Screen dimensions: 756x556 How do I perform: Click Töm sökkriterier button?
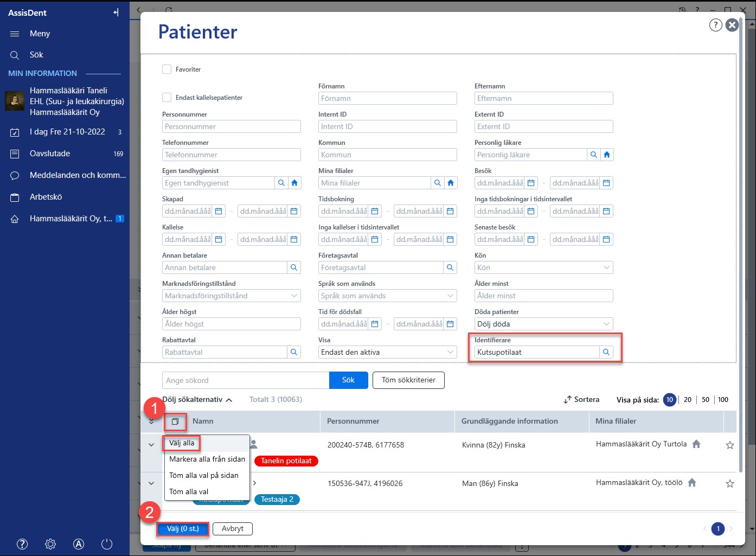[x=408, y=380]
